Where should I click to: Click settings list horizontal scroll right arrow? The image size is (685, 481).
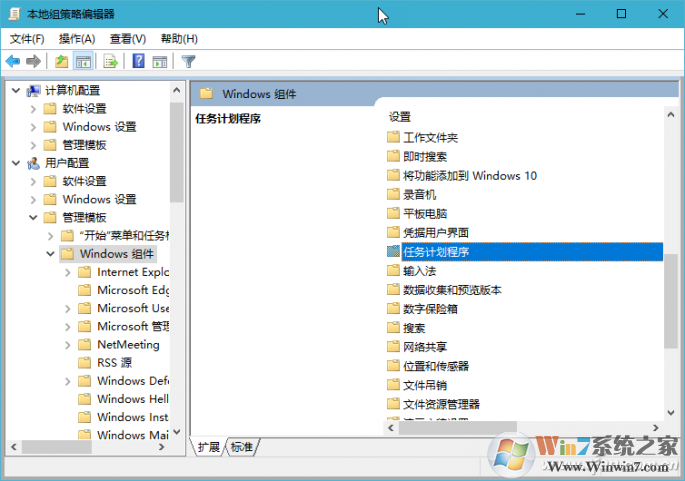point(656,428)
